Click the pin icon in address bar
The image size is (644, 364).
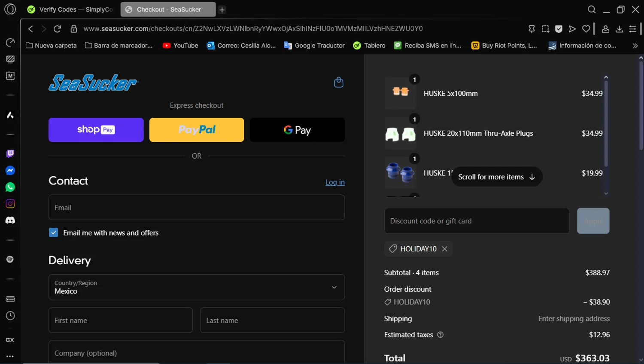coord(532,29)
